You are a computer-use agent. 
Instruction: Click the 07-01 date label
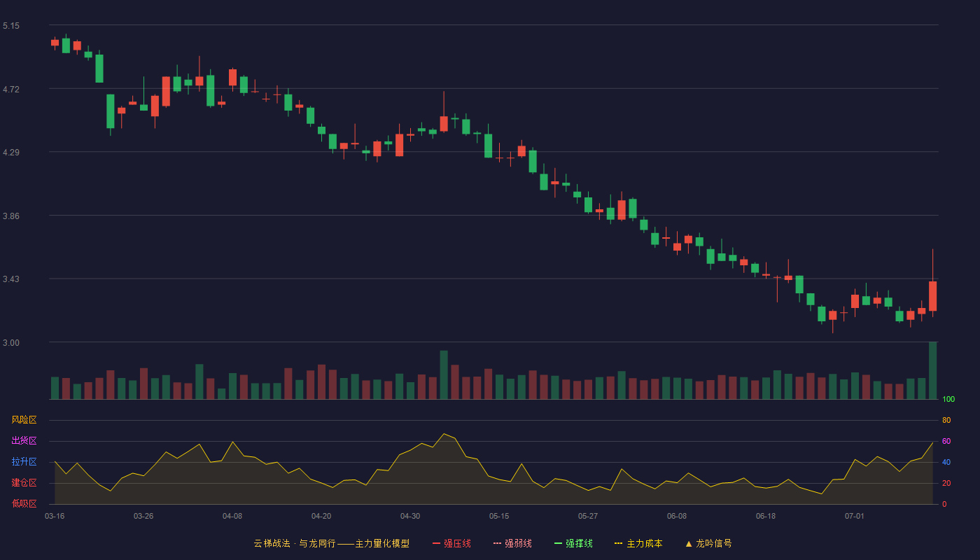855,516
